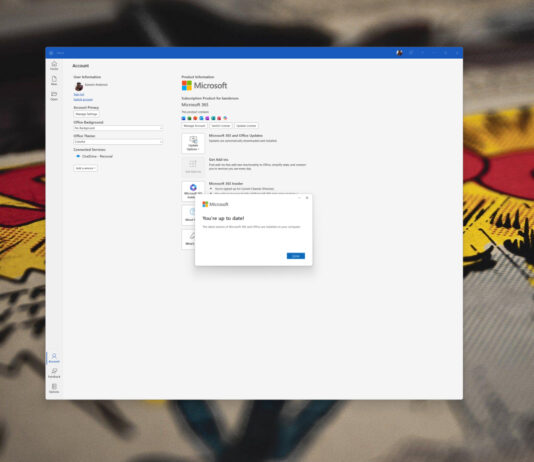534x462 pixels.
Task: Click the Update License button
Action: coord(246,126)
